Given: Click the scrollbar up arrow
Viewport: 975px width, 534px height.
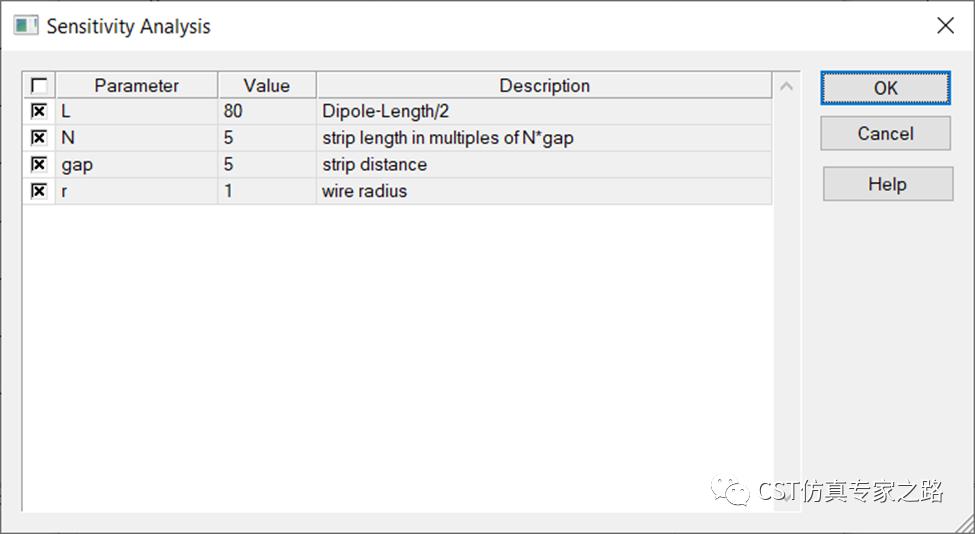Looking at the screenshot, I should click(x=787, y=86).
